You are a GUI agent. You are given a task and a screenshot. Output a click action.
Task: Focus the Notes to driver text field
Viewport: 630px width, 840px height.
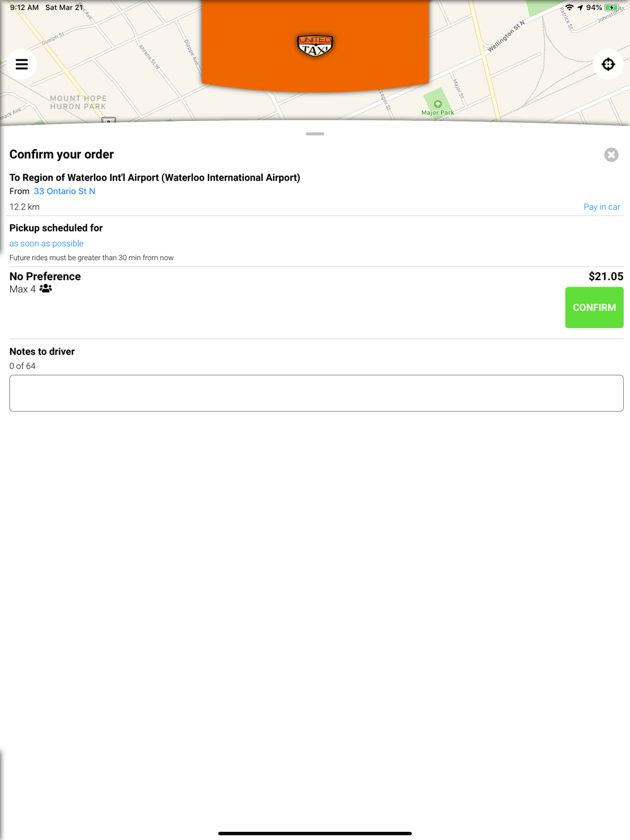coord(316,394)
